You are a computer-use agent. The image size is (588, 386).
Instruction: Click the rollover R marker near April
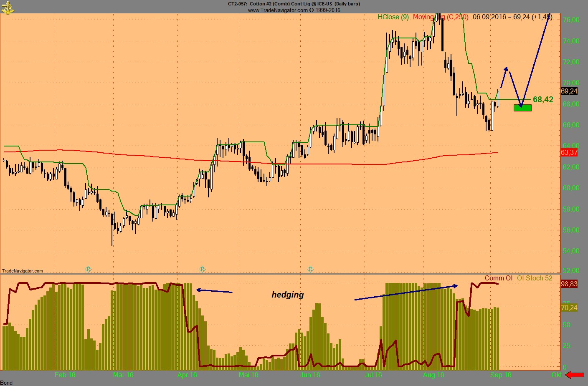202,269
